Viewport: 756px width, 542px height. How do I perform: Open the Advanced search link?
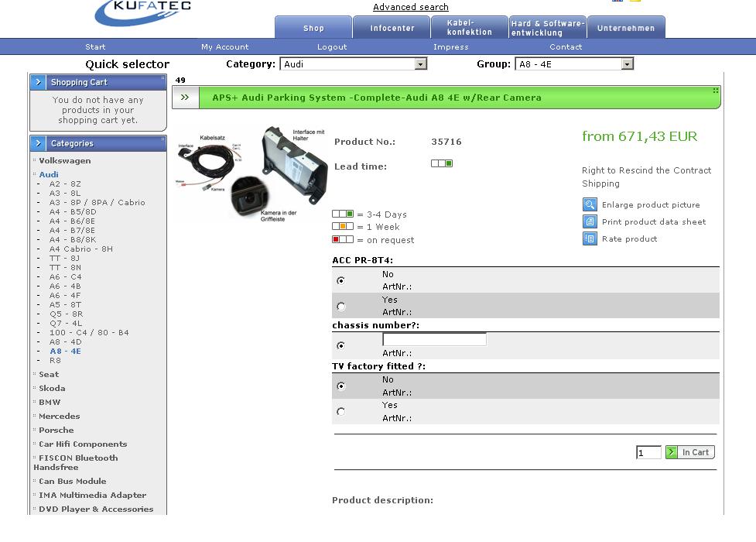pyautogui.click(x=411, y=7)
